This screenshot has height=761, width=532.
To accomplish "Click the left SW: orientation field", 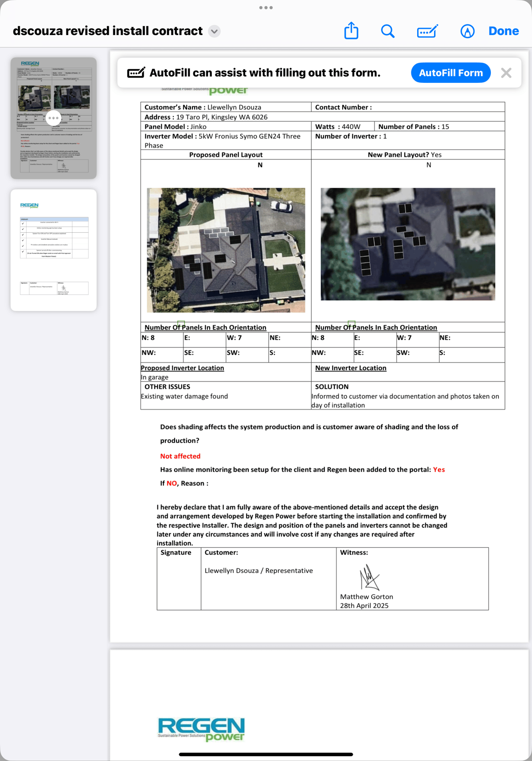I will pyautogui.click(x=247, y=355).
